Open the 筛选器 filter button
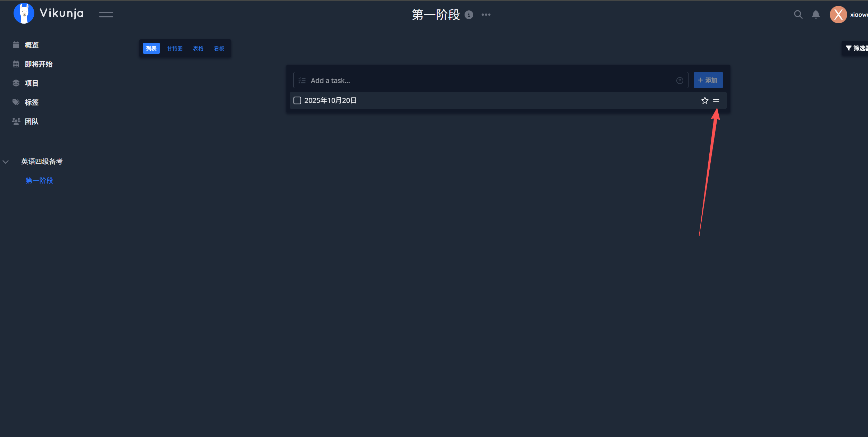Viewport: 868px width, 437px height. 856,48
